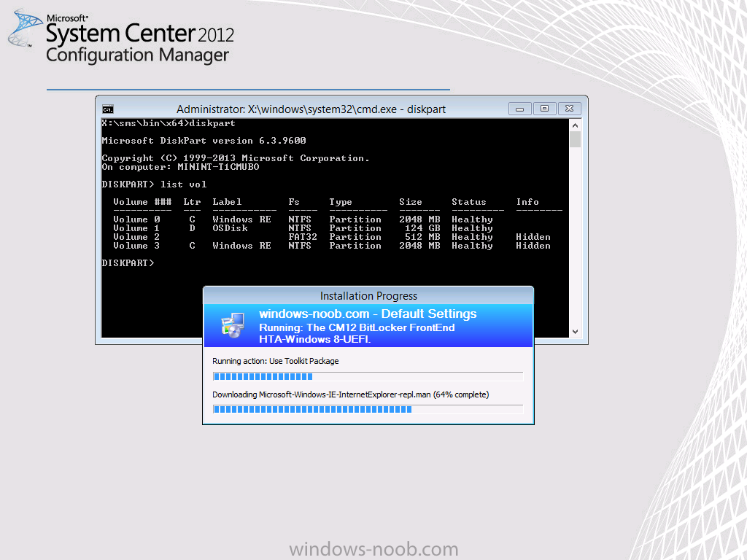Screen dimensions: 747x560
Task: Click the scrollbar down arrow in cmd window
Action: [575, 332]
